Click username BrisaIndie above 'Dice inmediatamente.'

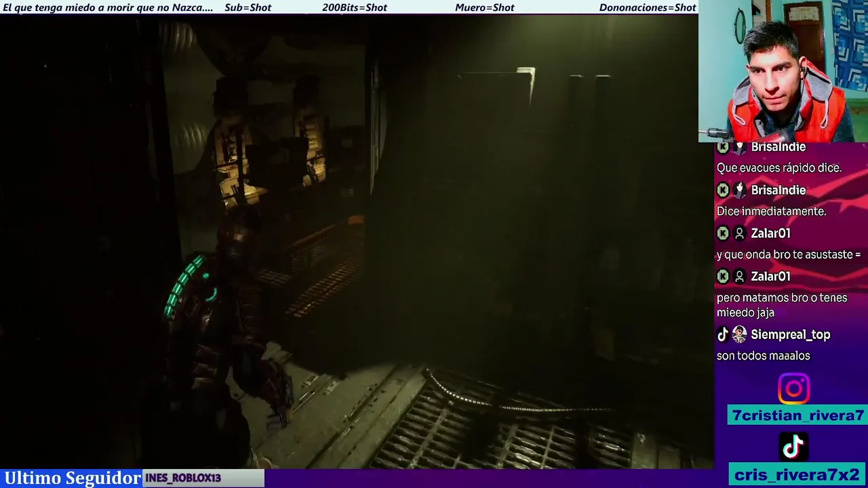click(778, 190)
